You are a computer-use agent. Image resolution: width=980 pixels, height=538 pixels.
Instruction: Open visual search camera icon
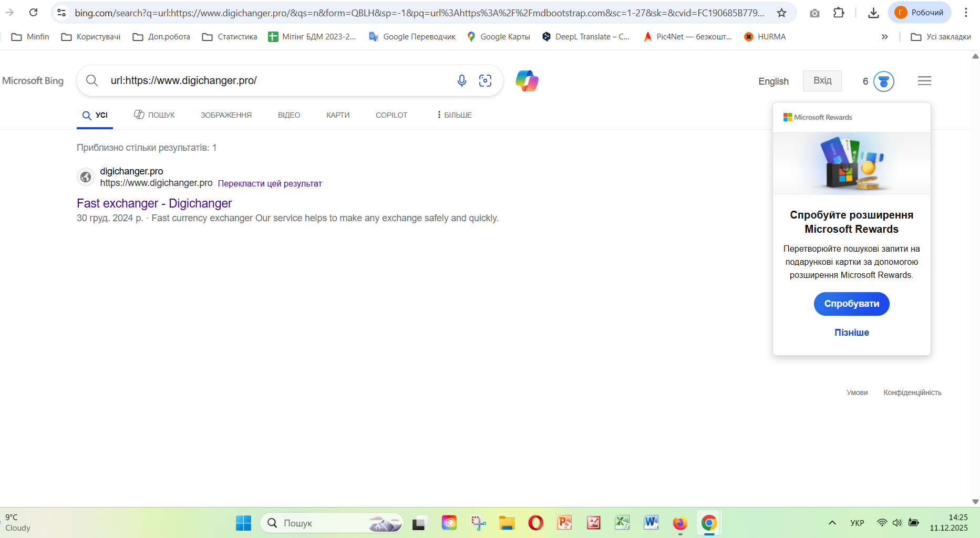coord(486,80)
